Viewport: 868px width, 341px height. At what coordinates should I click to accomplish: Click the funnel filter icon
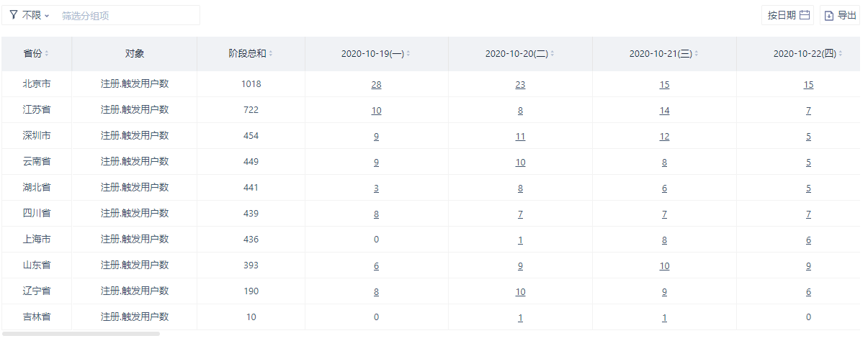point(14,15)
